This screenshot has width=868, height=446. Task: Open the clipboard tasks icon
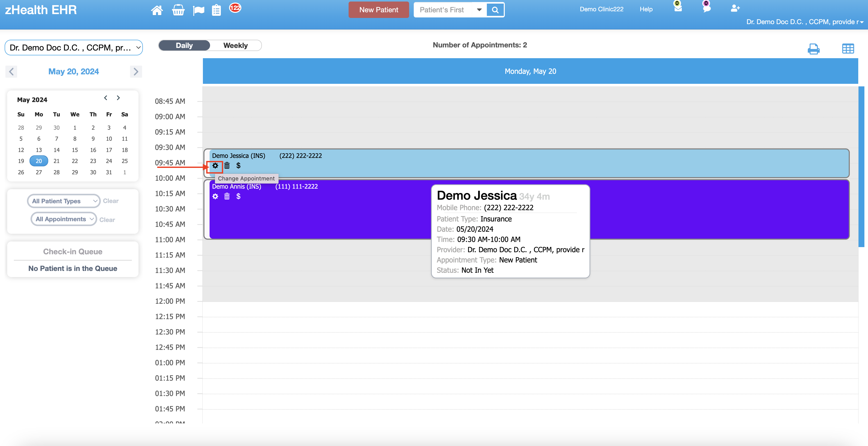click(x=216, y=10)
